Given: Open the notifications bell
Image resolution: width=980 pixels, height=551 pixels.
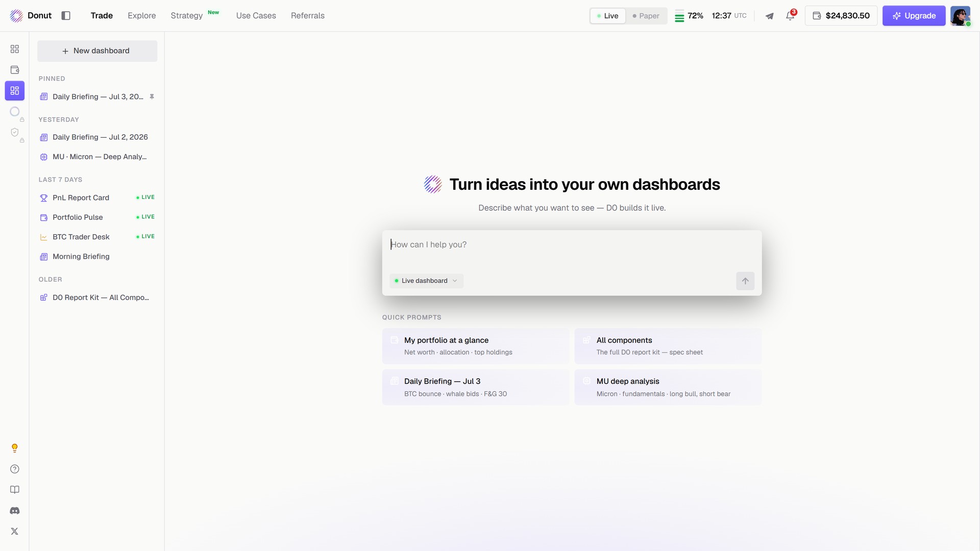Looking at the screenshot, I should coord(790,16).
